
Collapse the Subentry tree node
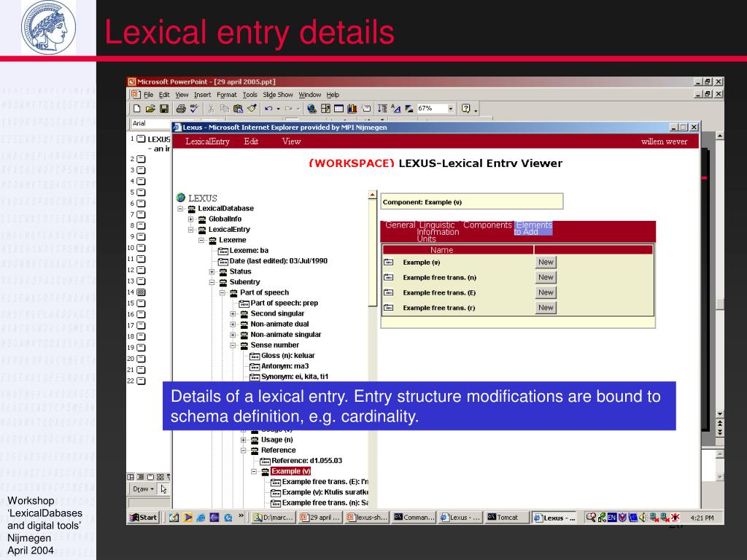212,282
